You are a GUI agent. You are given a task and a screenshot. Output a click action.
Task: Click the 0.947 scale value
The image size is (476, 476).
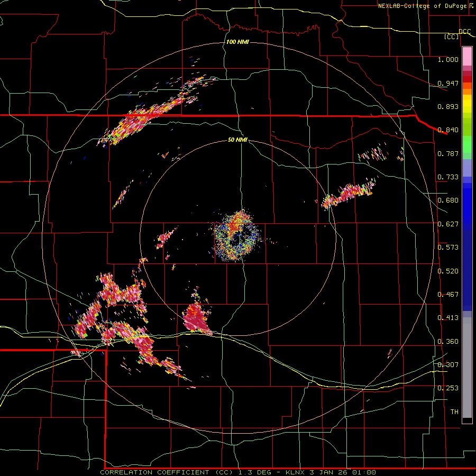pyautogui.click(x=448, y=83)
